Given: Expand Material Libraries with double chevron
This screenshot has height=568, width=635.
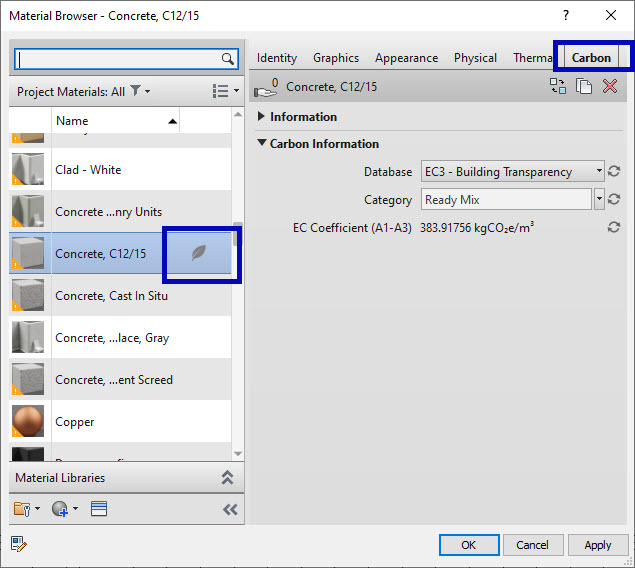Looking at the screenshot, I should point(227,478).
